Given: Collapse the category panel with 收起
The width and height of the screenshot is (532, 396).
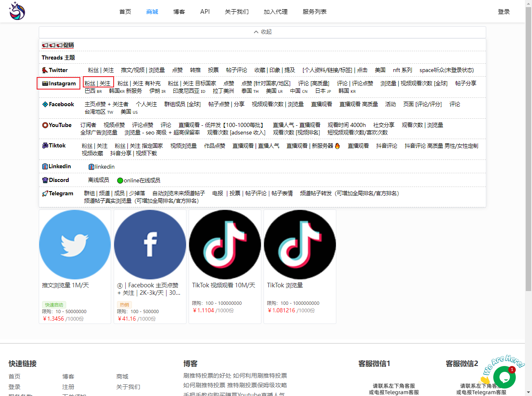Looking at the screenshot, I should point(262,32).
